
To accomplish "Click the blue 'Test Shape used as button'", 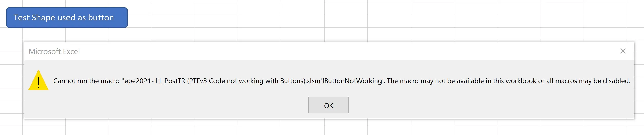I will (67, 18).
